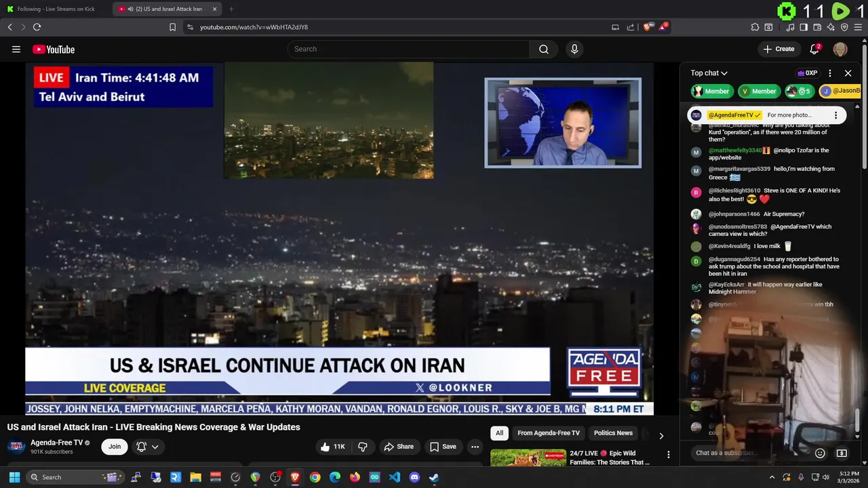Click the yellow @JasonB Super Chat chip
Image resolution: width=868 pixels, height=488 pixels.
840,91
